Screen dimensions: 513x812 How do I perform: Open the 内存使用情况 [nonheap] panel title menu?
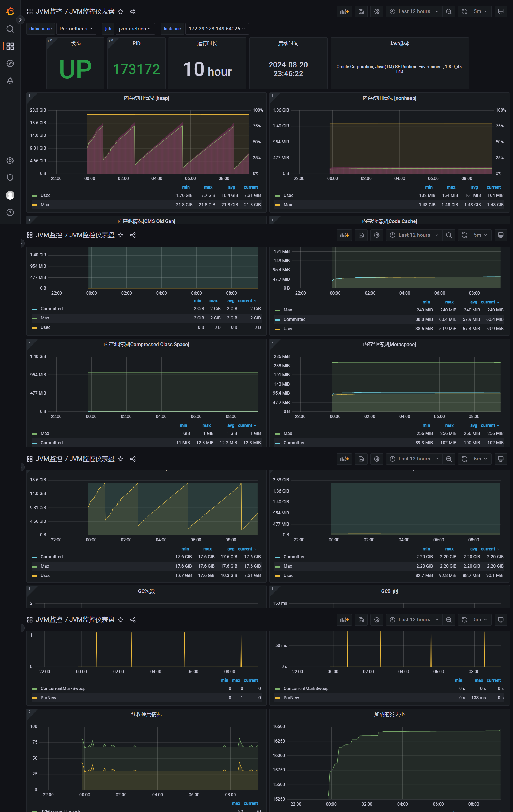389,98
